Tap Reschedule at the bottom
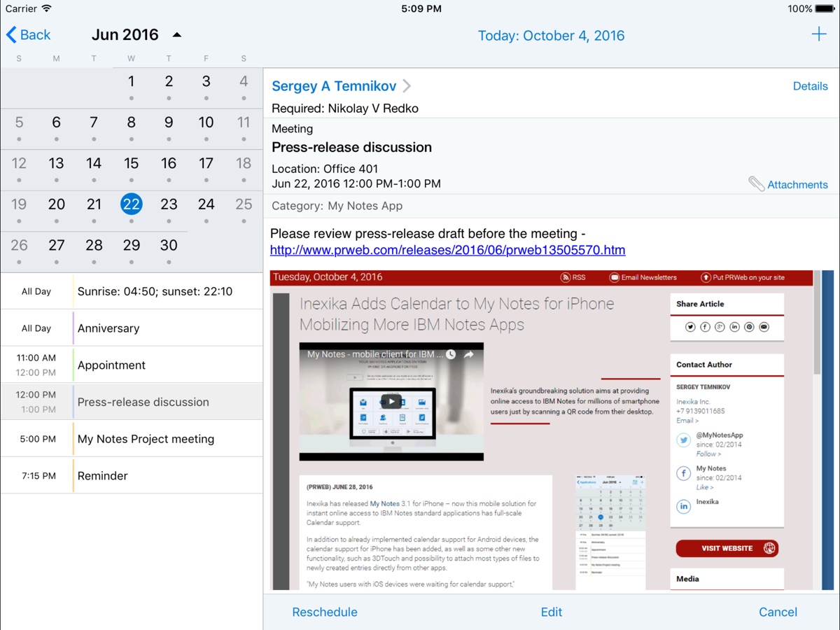Screen dimensions: 840x630 [325, 612]
